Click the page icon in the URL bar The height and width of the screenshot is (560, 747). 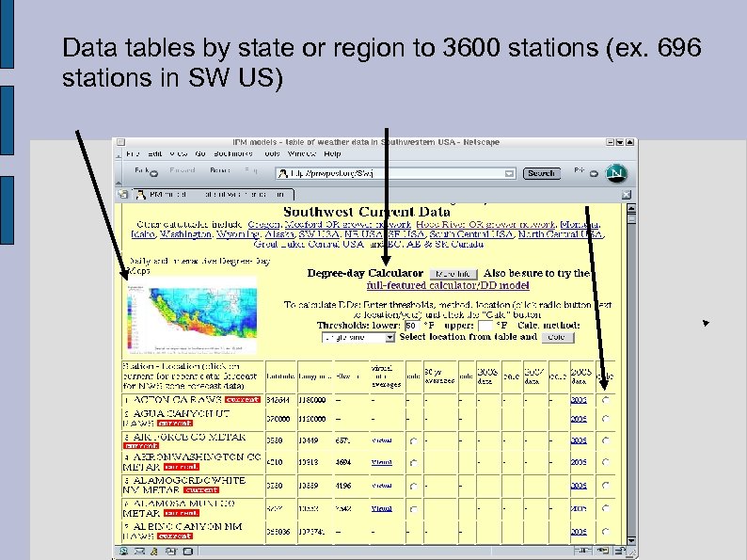pyautogui.click(x=282, y=173)
